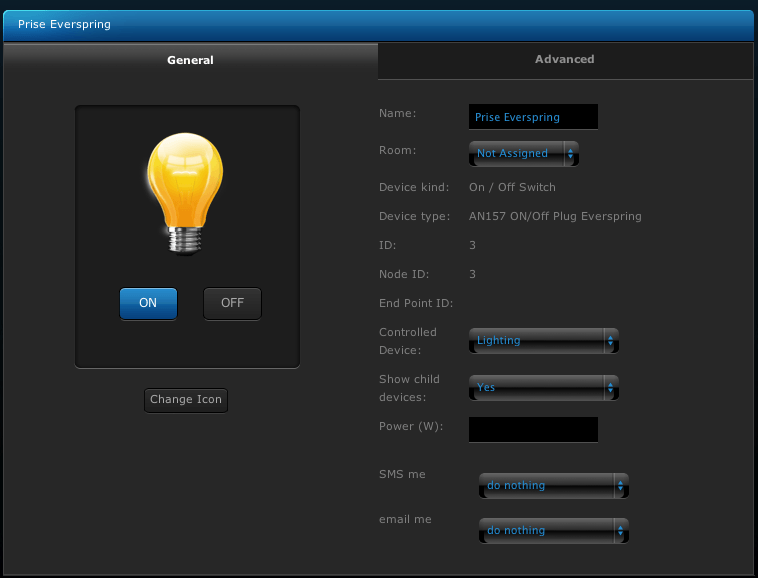Open the email me dropdown
Screen dimensions: 758x578
tap(554, 531)
